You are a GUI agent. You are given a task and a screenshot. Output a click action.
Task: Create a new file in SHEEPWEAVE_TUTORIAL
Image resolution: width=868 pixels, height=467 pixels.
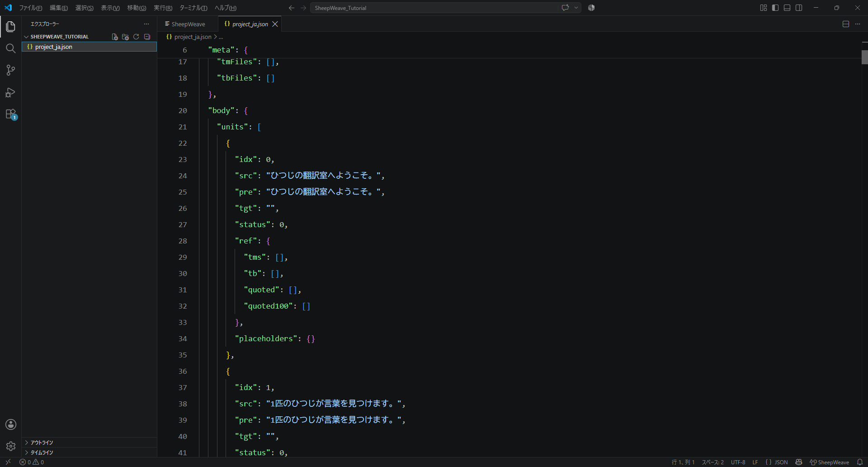(x=115, y=37)
